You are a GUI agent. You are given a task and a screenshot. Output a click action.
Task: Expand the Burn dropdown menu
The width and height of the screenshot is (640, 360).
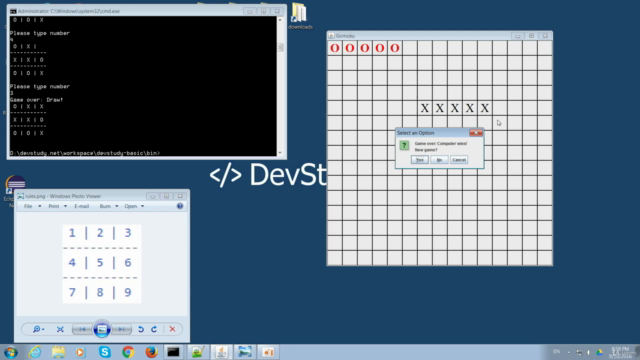point(109,206)
